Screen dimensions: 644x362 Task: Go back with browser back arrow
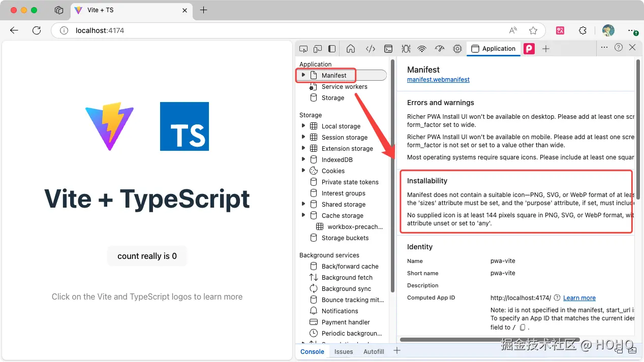coord(14,30)
